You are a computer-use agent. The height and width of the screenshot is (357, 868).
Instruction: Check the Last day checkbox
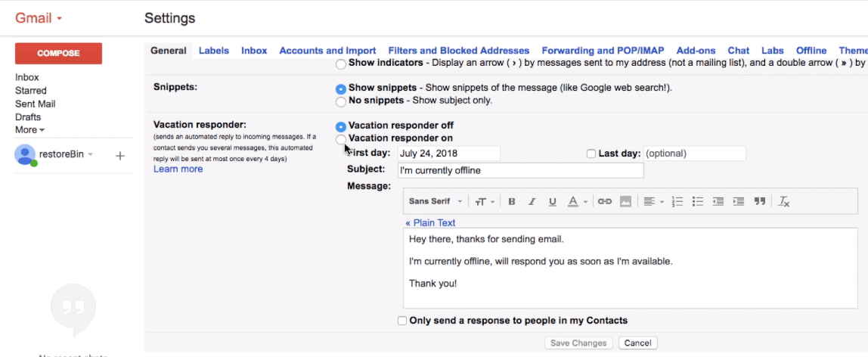(x=591, y=154)
